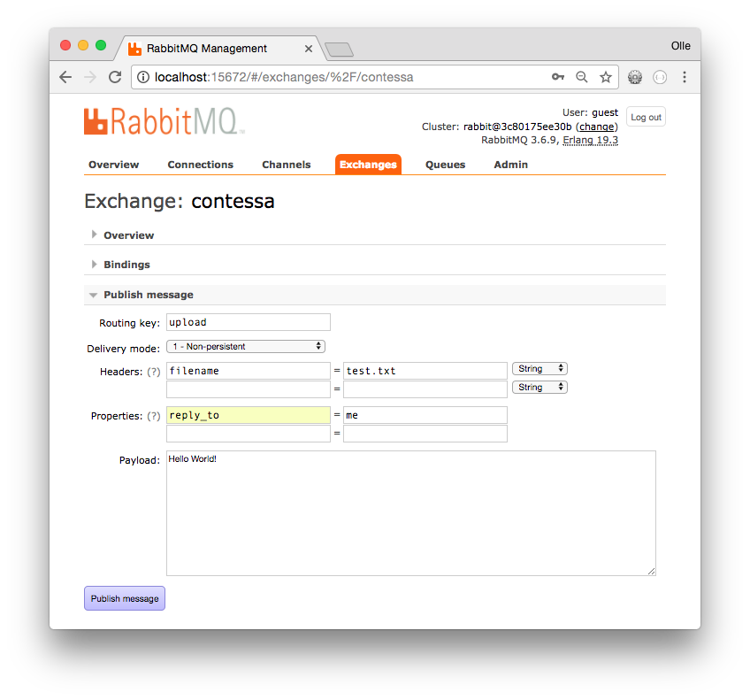Viewport: 750px width, 700px height.
Task: Open type dropdown for filename header
Action: (x=540, y=369)
